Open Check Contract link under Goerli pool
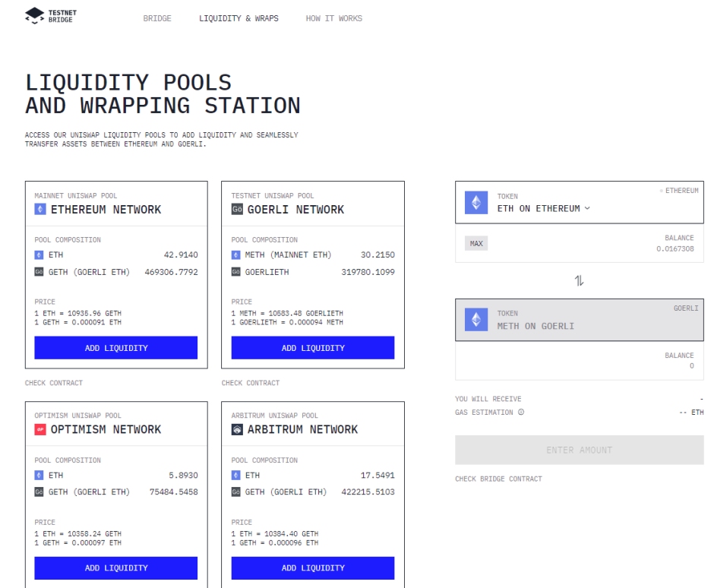The height and width of the screenshot is (588, 711). (251, 383)
